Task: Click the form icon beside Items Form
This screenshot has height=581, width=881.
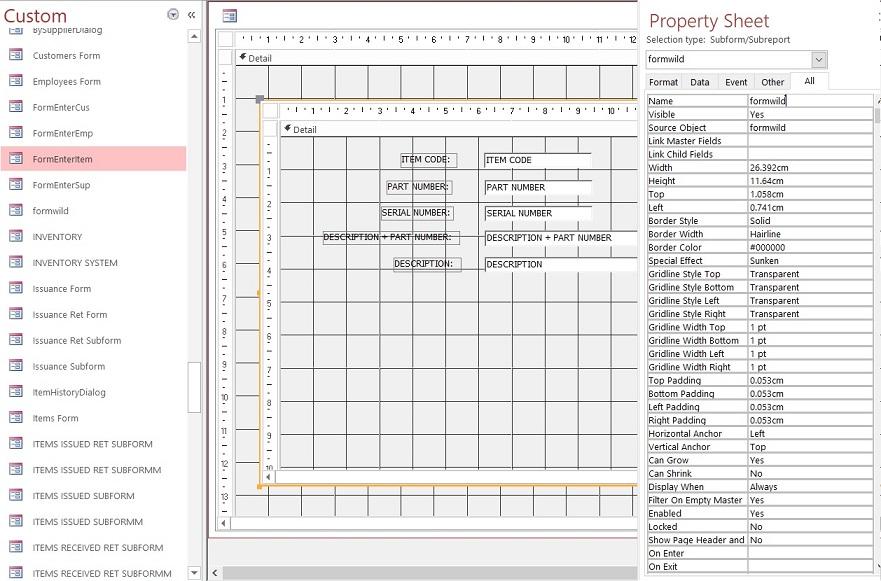Action: tap(16, 417)
